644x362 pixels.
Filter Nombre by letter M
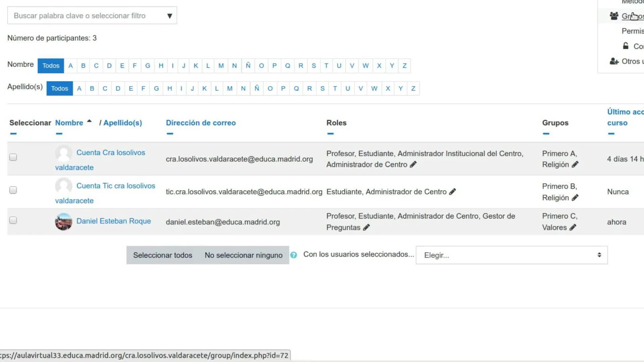221,66
